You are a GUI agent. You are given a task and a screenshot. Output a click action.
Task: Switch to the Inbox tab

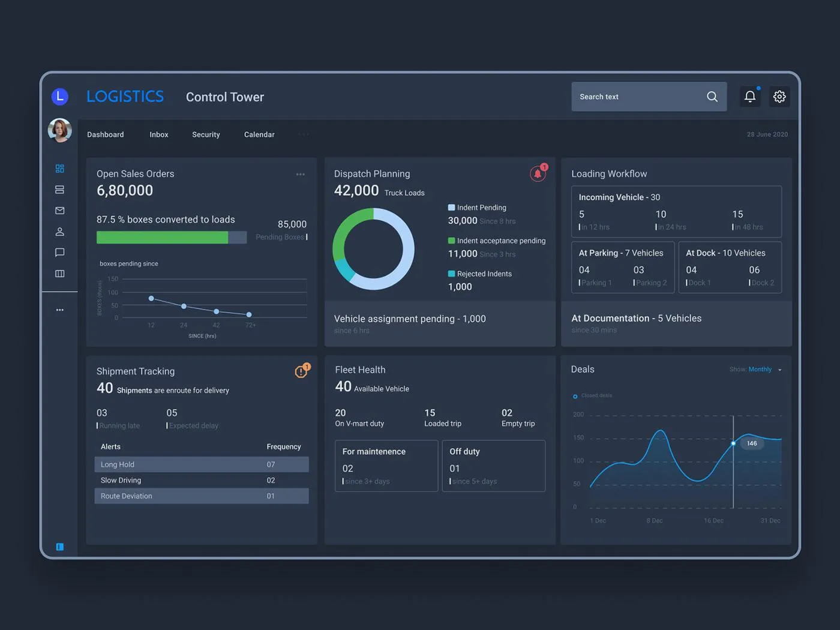click(159, 134)
